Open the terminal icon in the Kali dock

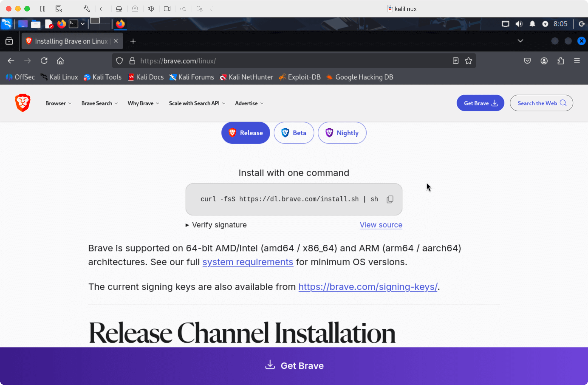point(73,24)
